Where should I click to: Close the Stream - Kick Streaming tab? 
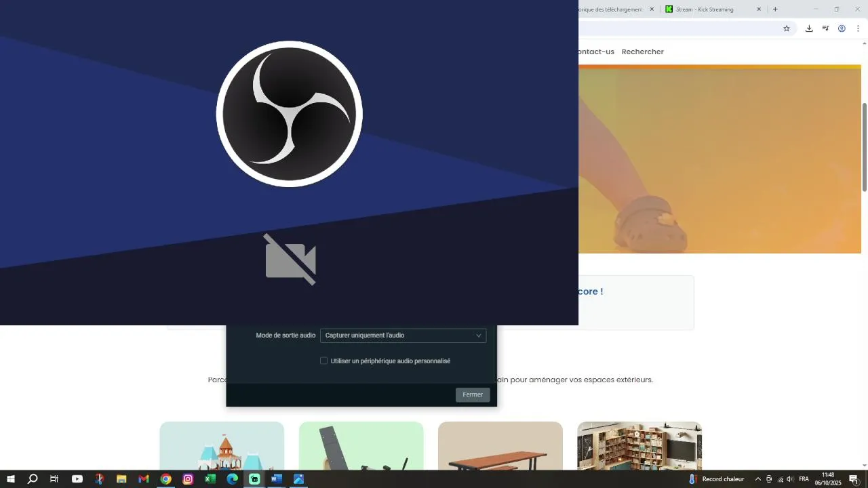pyautogui.click(x=759, y=9)
